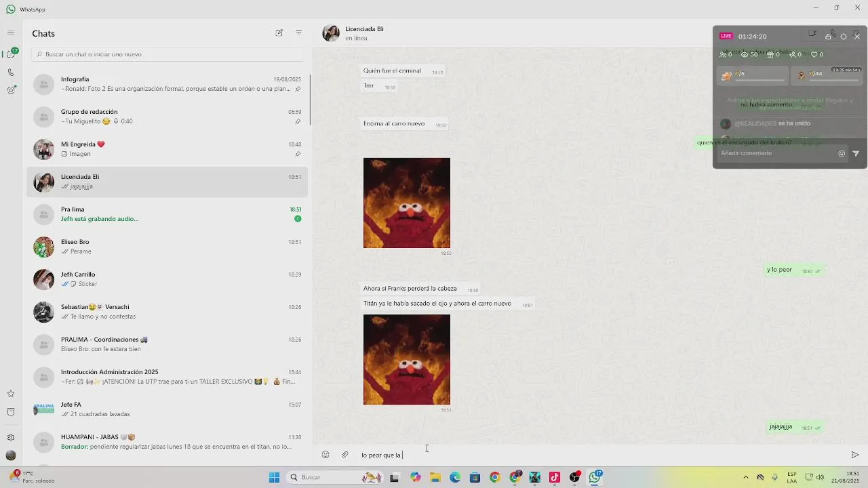This screenshot has width=868, height=488.
Task: Send the typed message
Action: click(x=854, y=455)
